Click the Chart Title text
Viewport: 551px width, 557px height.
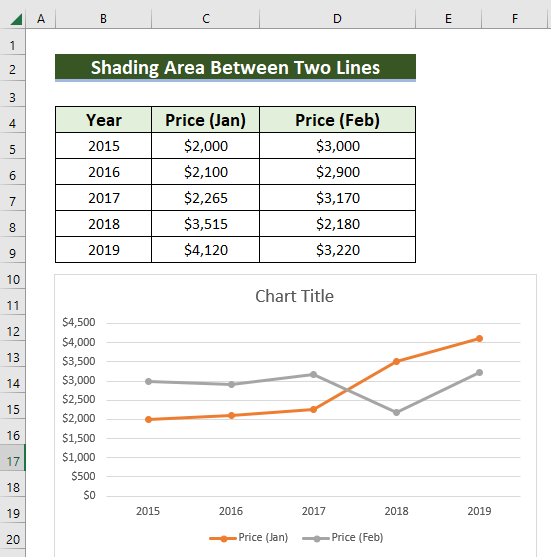pos(294,296)
